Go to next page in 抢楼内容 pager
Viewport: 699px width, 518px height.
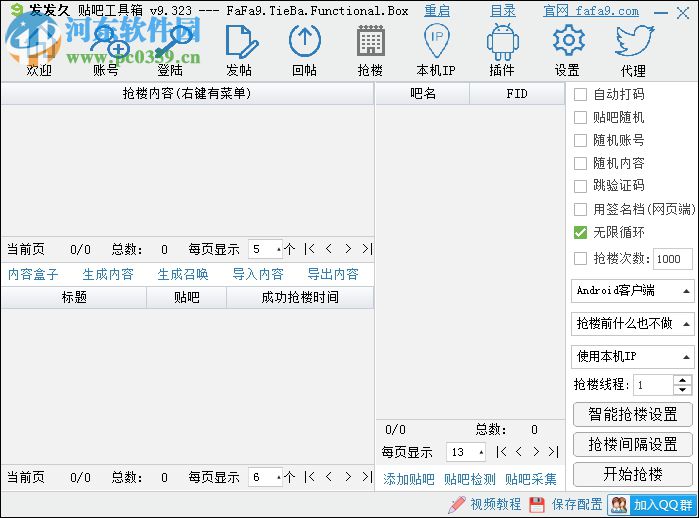[x=348, y=249]
